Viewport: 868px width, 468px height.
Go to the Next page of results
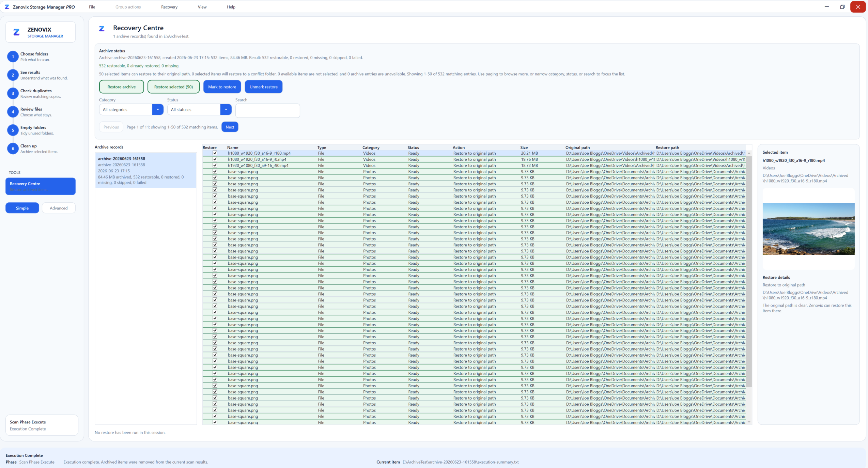pyautogui.click(x=230, y=127)
